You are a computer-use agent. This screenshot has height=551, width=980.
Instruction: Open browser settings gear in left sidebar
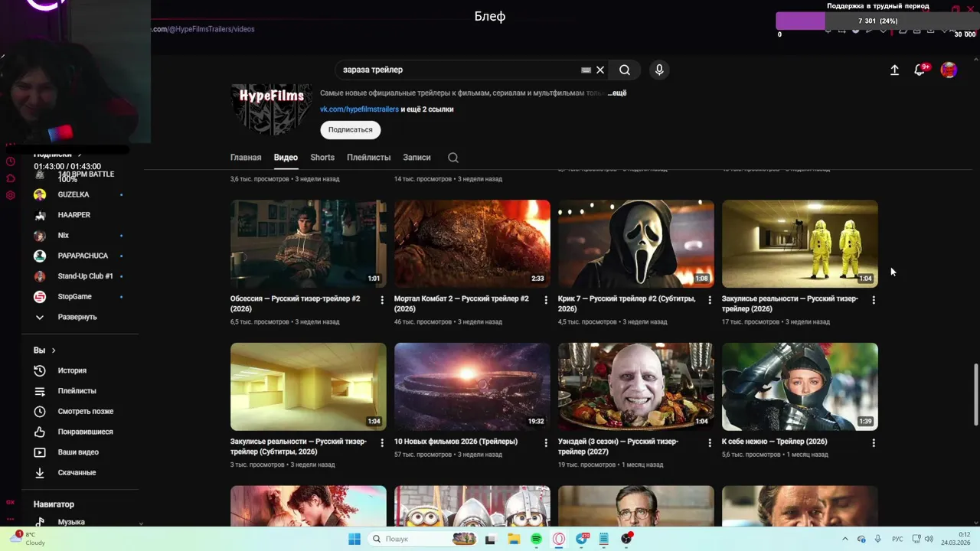tap(11, 195)
